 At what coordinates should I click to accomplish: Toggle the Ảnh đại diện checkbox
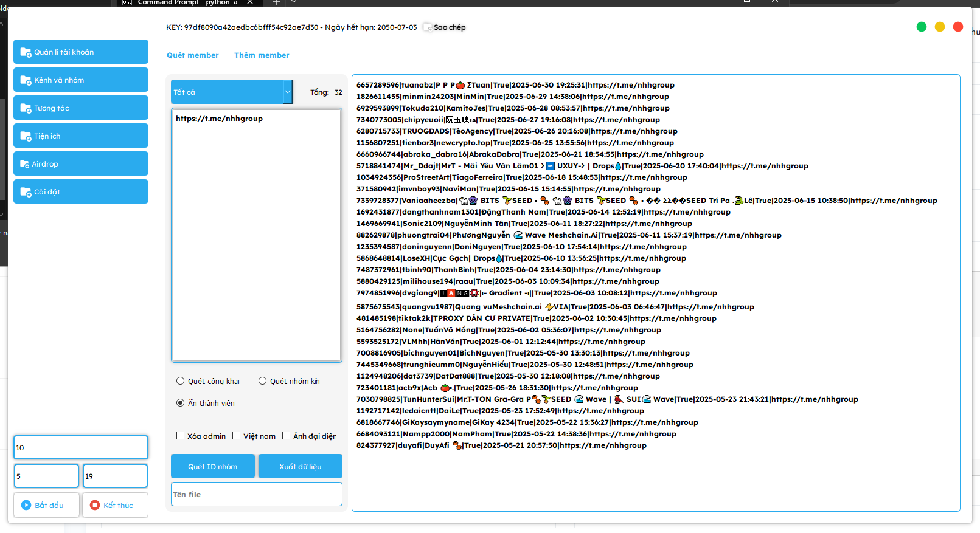tap(287, 436)
